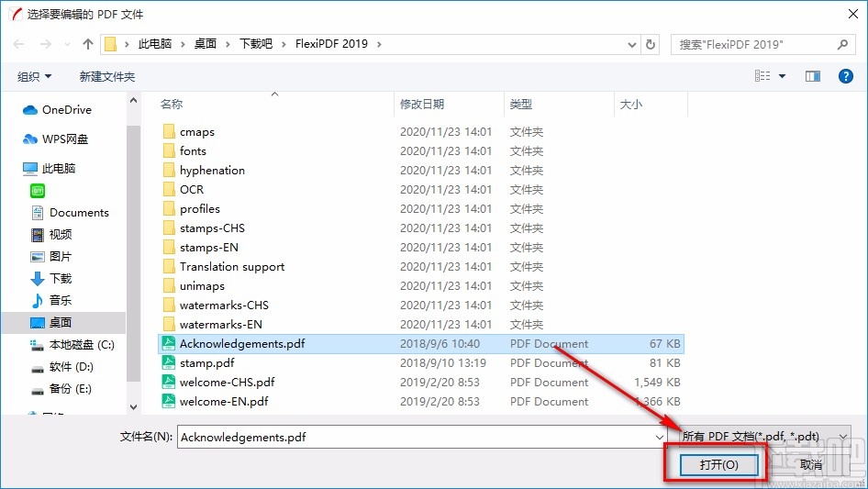Sort files by 类型 column
The height and width of the screenshot is (489, 868).
pyautogui.click(x=521, y=104)
